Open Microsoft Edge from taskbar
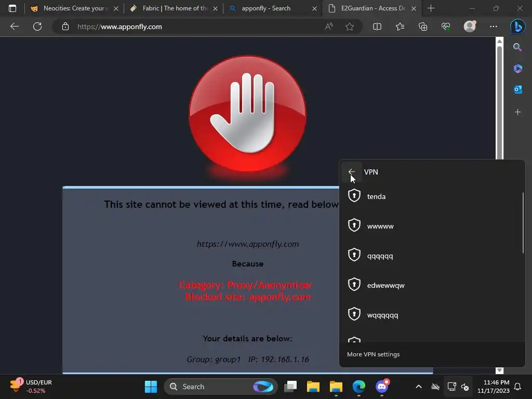This screenshot has height=399, width=532. (x=358, y=387)
